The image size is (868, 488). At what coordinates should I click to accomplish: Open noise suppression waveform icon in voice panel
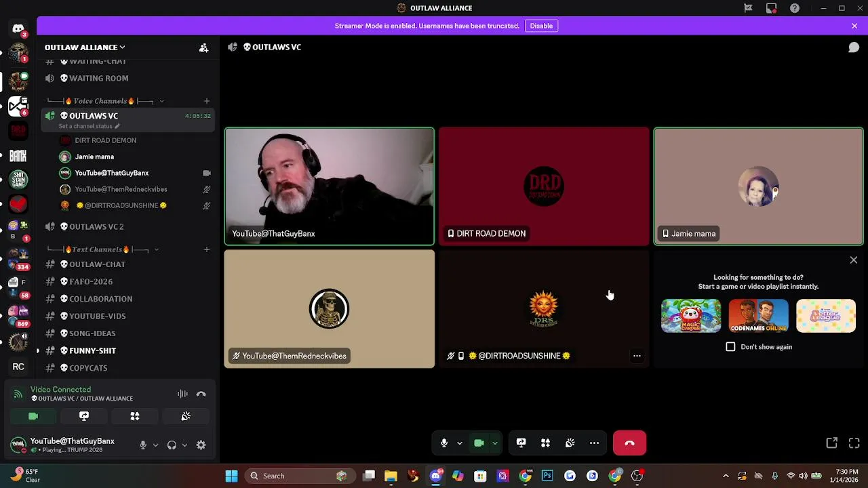click(x=182, y=394)
